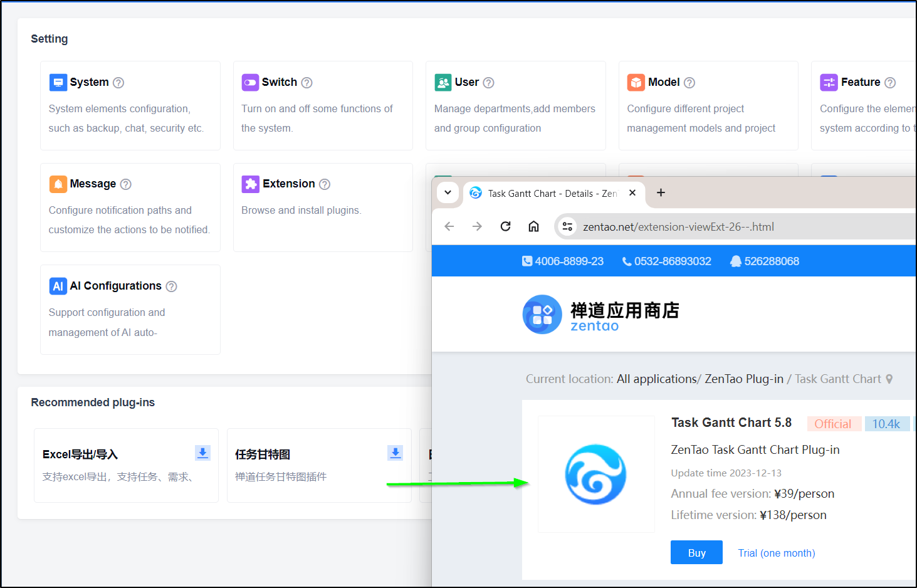Click the Official tag
The width and height of the screenshot is (917, 588).
833,424
